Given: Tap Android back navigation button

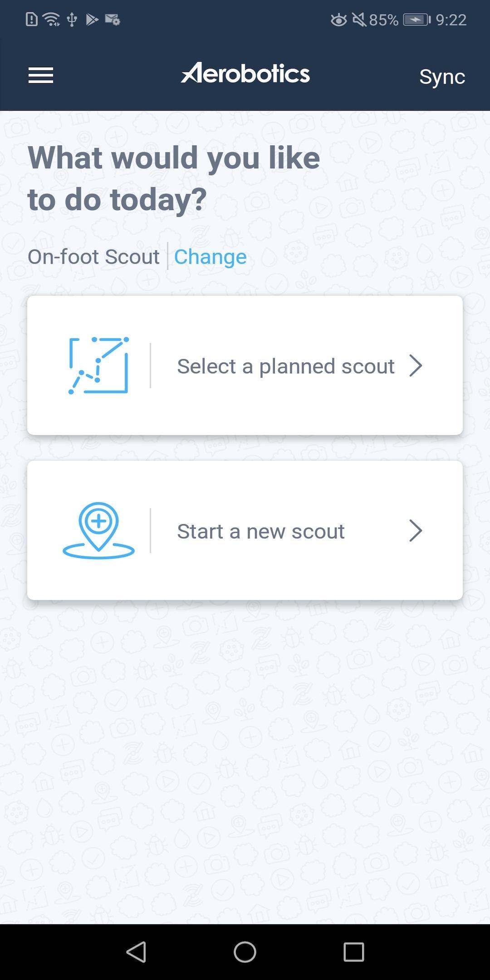Looking at the screenshot, I should 136,952.
